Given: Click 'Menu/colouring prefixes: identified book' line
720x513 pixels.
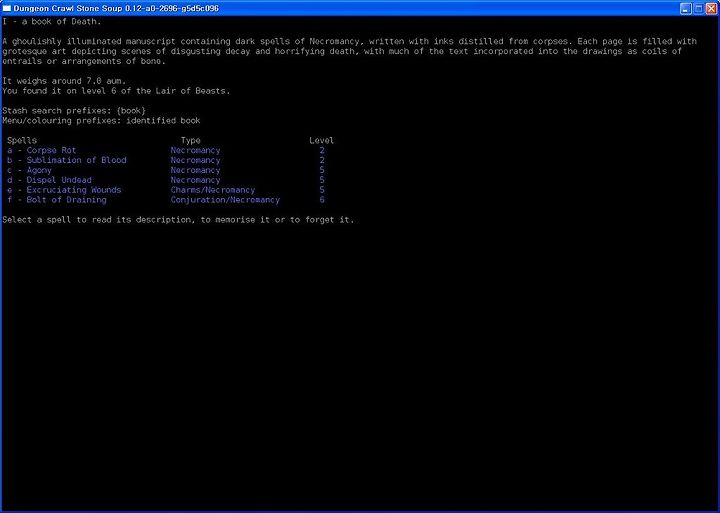Looking at the screenshot, I should pyautogui.click(x=101, y=121).
